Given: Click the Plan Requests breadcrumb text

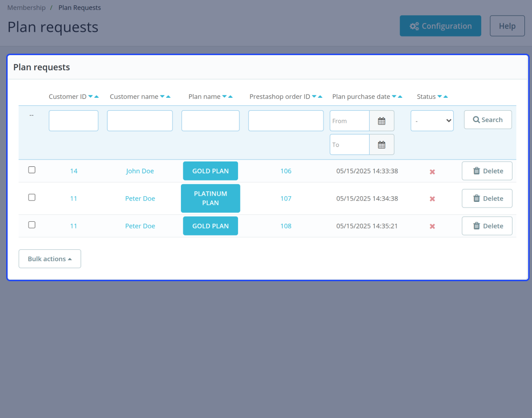Looking at the screenshot, I should [x=80, y=8].
